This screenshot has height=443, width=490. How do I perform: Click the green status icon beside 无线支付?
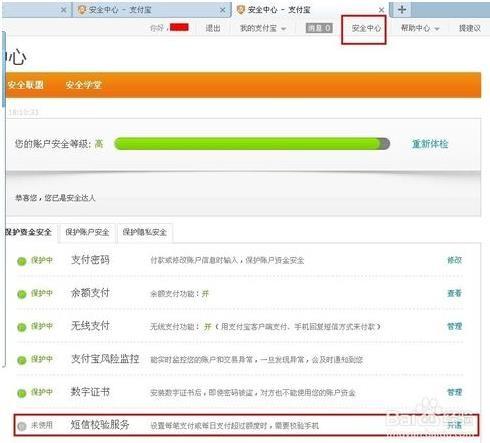pos(22,327)
